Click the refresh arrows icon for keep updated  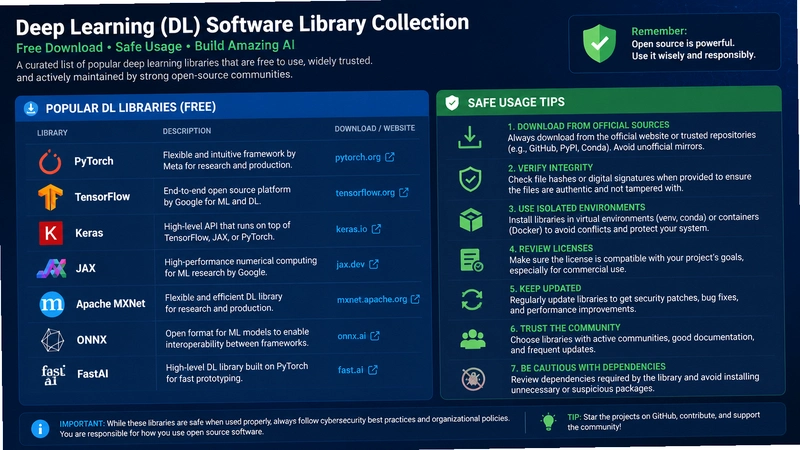472,299
